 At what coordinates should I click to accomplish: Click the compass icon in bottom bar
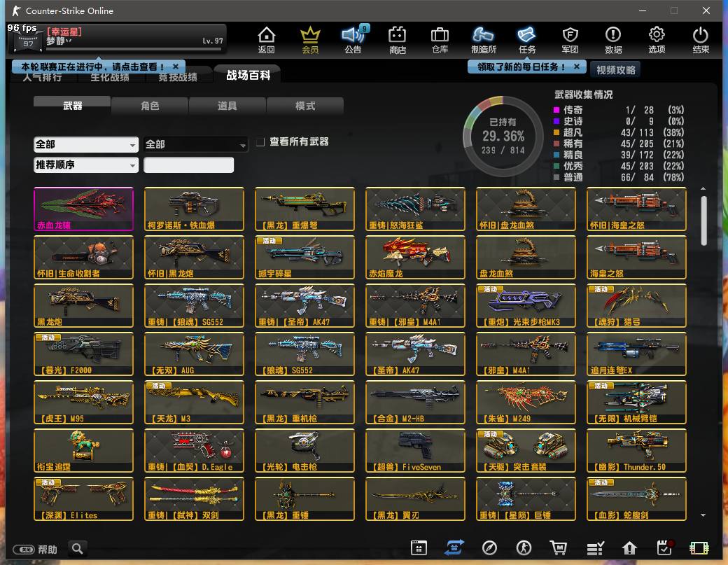click(489, 548)
